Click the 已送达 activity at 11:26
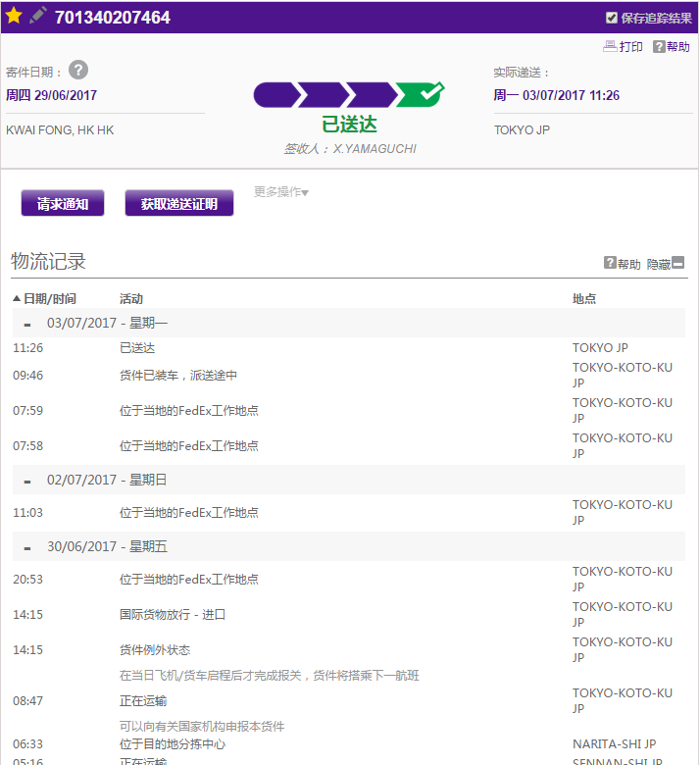Screen dimensions: 700x765 tap(137, 348)
